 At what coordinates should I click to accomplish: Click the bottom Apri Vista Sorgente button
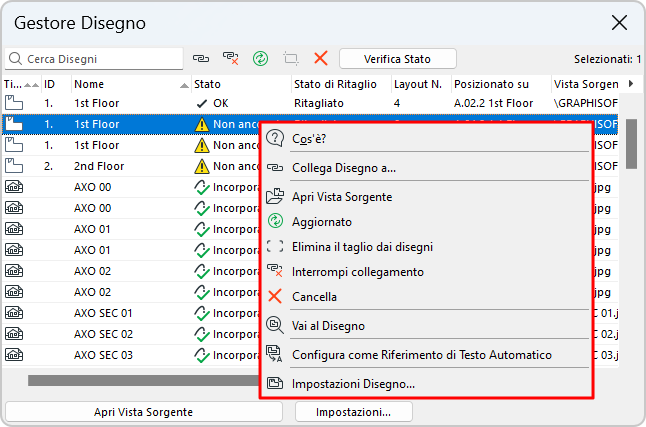145,411
